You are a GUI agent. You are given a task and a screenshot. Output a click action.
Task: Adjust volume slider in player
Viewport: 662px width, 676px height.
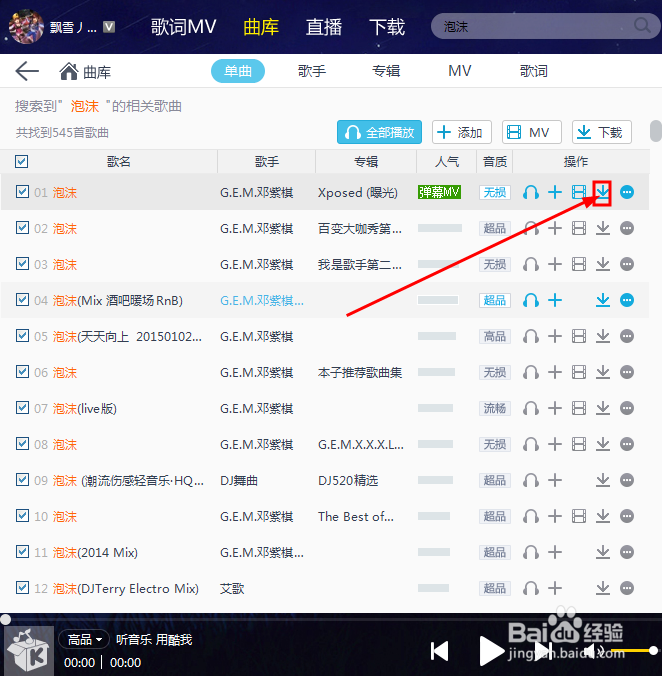(x=634, y=650)
